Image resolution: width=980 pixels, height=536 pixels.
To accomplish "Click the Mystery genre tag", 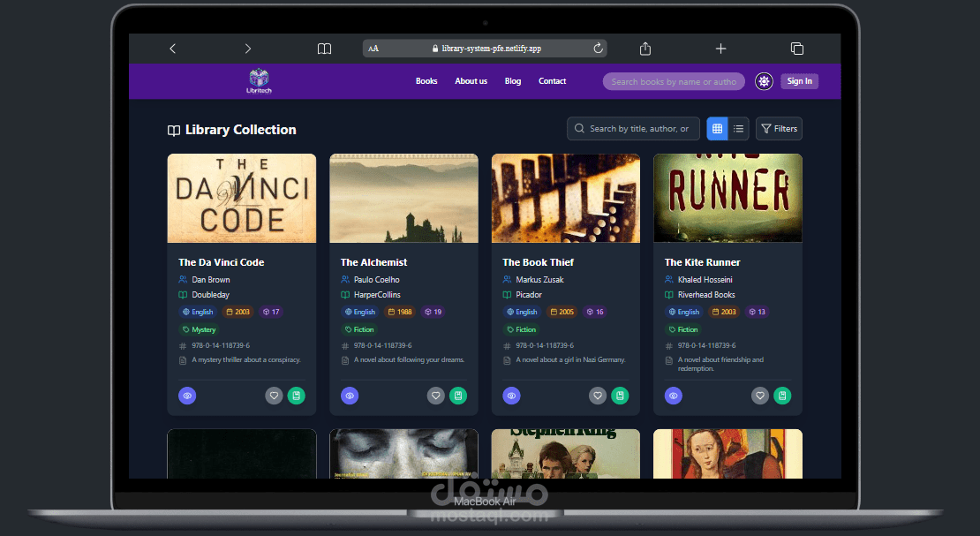I will pos(199,329).
